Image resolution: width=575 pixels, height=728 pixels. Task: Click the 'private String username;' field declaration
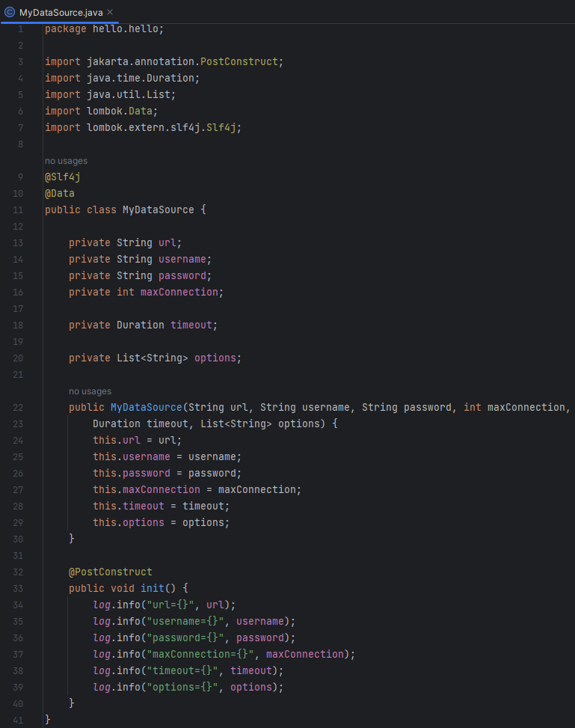point(140,259)
